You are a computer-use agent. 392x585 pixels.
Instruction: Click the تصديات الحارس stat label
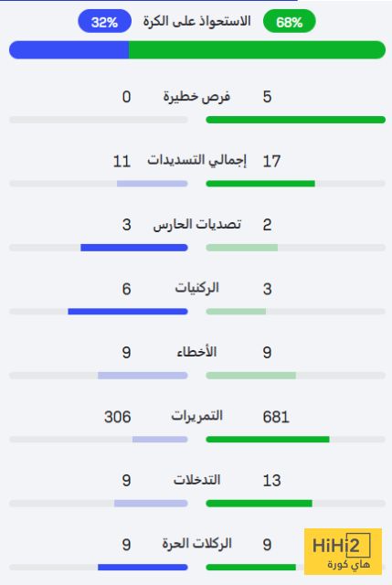(x=197, y=225)
